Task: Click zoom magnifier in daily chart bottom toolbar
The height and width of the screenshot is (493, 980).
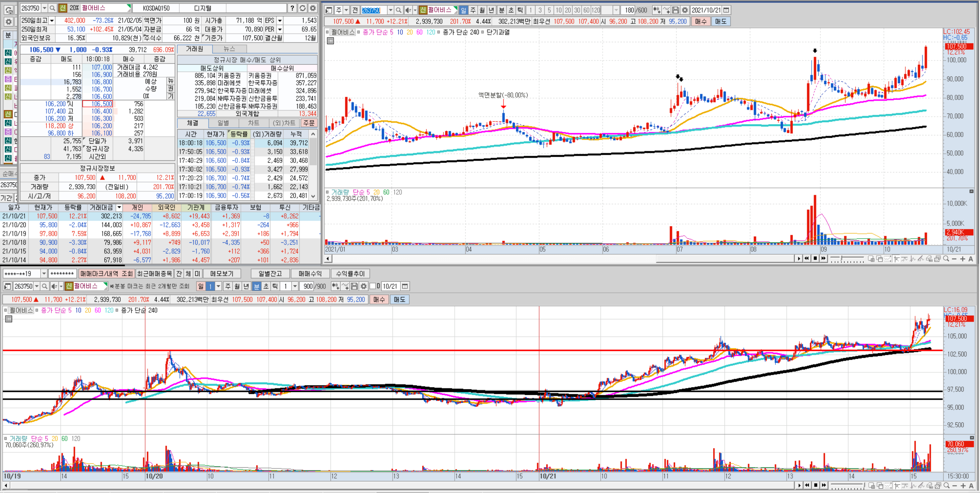Action: pos(946,259)
